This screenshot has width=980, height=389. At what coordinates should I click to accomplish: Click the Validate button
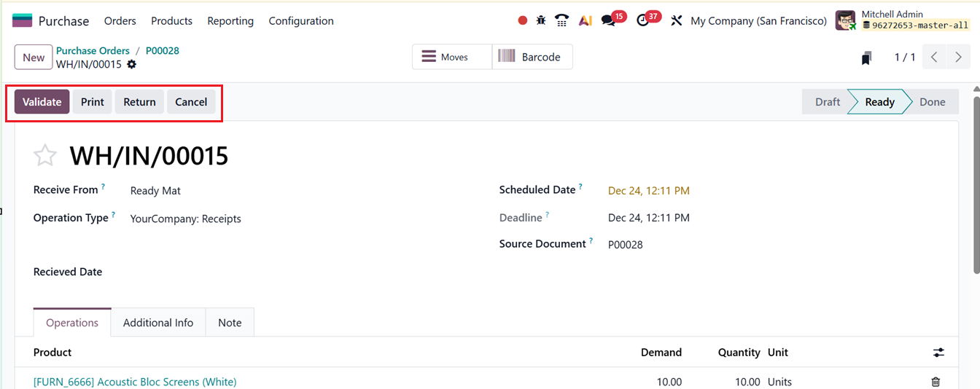[x=42, y=102]
